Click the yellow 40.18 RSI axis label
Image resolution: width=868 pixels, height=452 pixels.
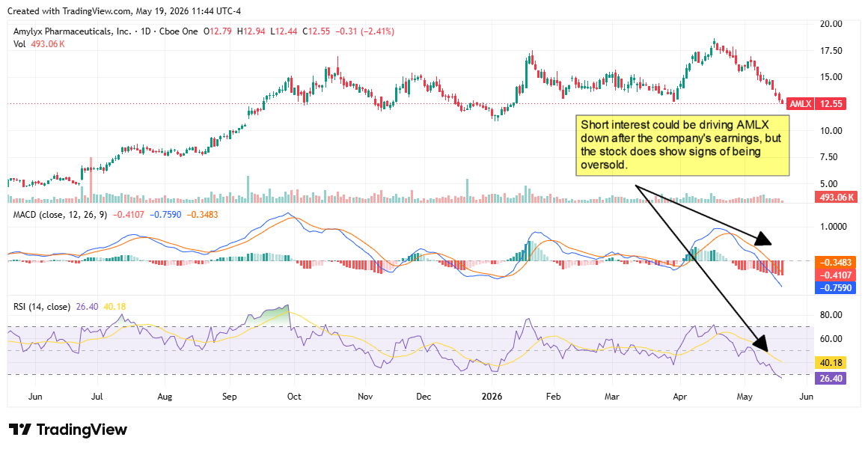[x=831, y=364]
